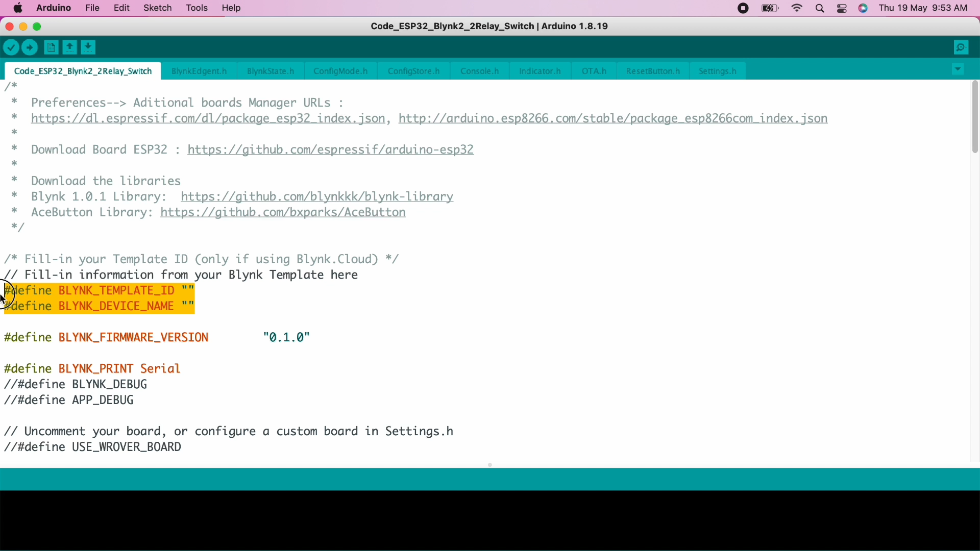This screenshot has height=551, width=980.
Task: Switch to the BlynkState.h tab
Action: [271, 71]
